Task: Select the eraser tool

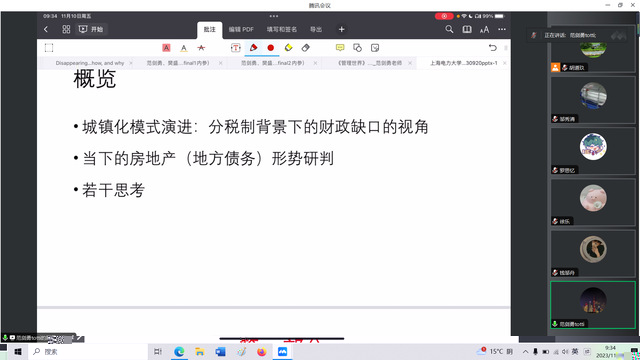Action: [306, 48]
